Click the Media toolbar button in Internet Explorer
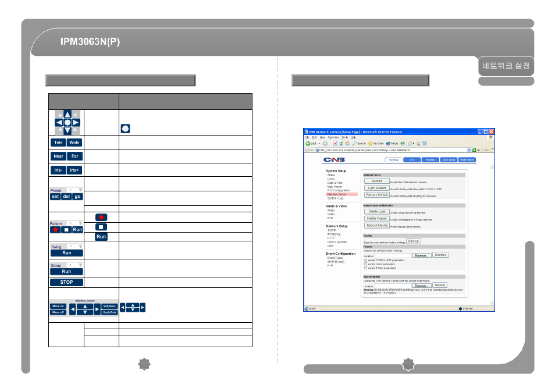555x392 pixels. tap(392, 144)
